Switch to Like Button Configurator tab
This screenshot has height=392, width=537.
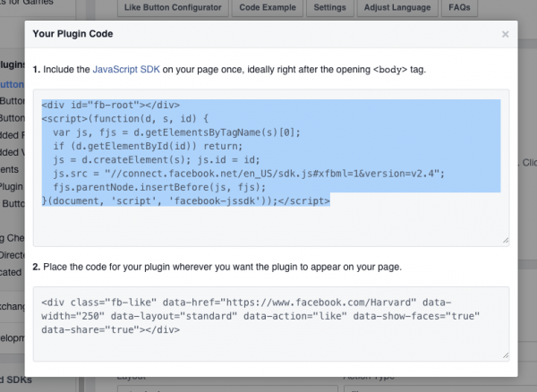pyautogui.click(x=173, y=7)
